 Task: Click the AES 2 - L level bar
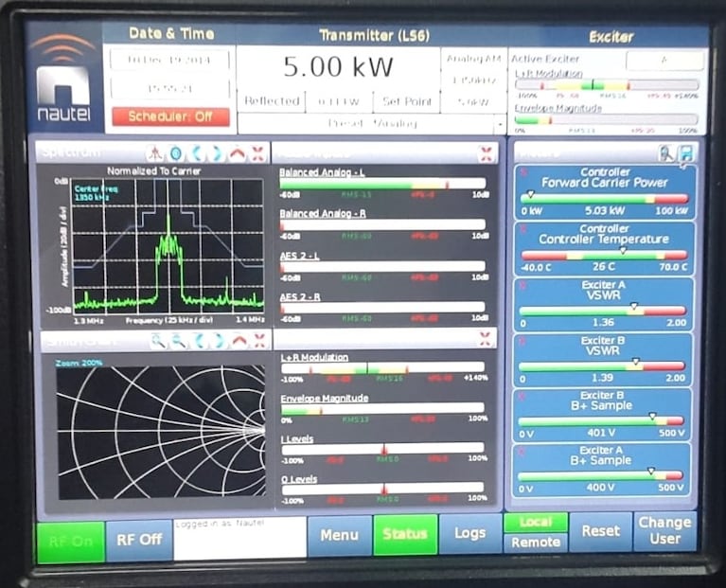point(383,267)
